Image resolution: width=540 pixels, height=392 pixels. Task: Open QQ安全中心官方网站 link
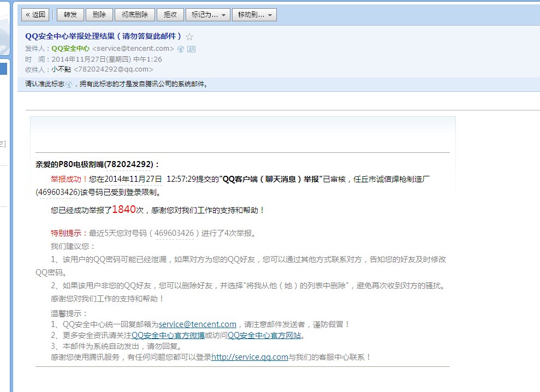(x=264, y=335)
